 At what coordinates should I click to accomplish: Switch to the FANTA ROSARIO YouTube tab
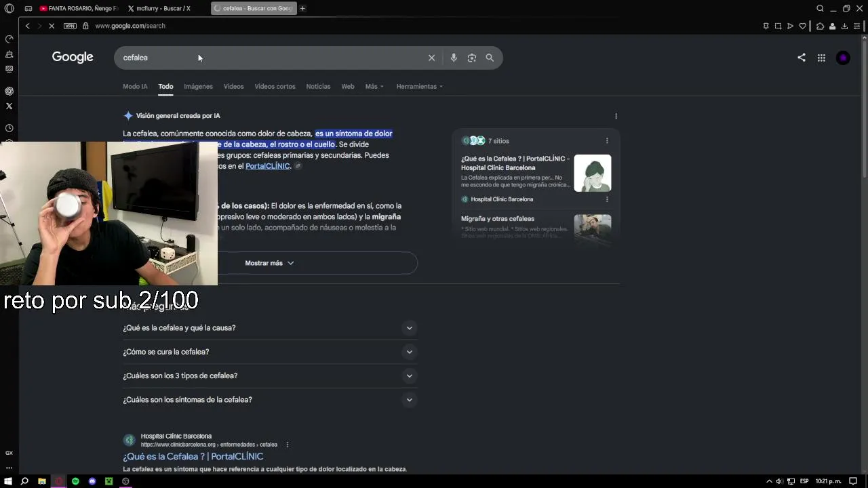coord(78,8)
